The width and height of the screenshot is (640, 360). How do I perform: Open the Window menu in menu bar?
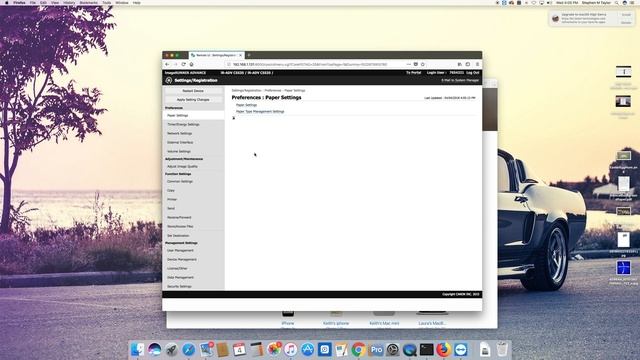pyautogui.click(x=122, y=2)
